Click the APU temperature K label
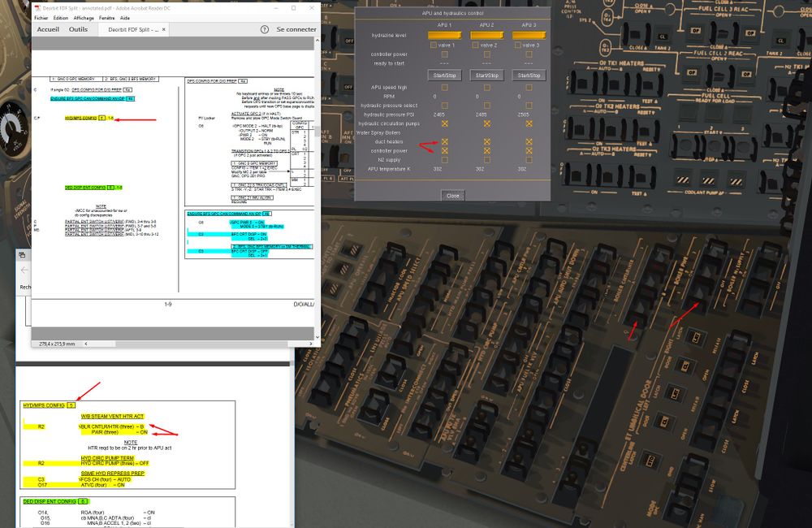This screenshot has width=812, height=528. 389,169
